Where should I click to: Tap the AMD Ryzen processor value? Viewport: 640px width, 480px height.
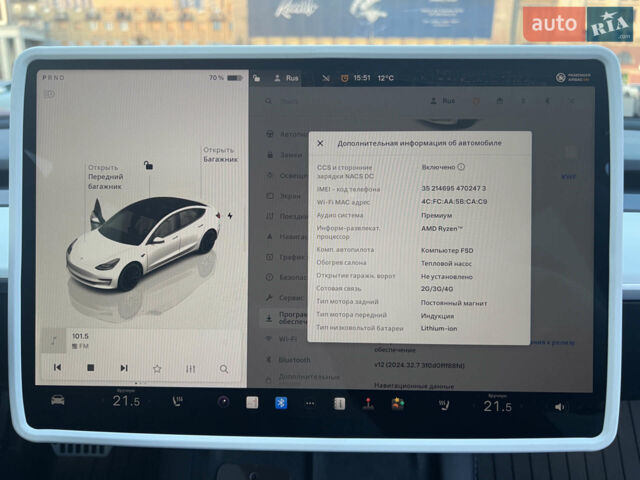[442, 229]
